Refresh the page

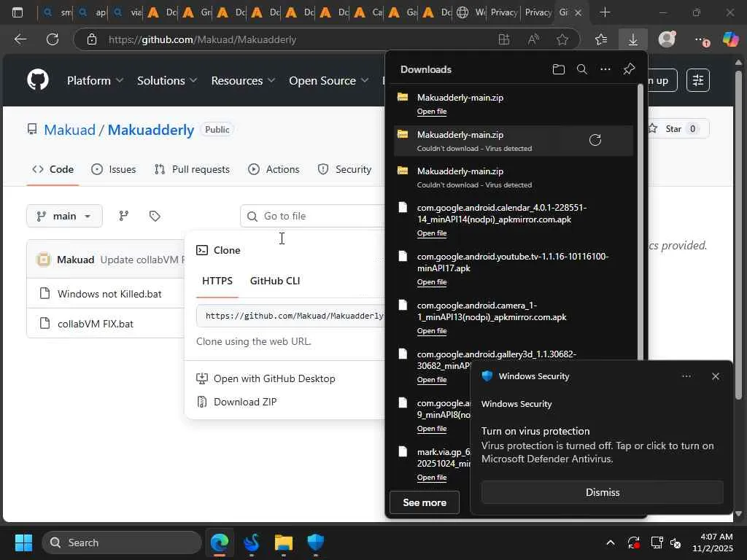53,39
